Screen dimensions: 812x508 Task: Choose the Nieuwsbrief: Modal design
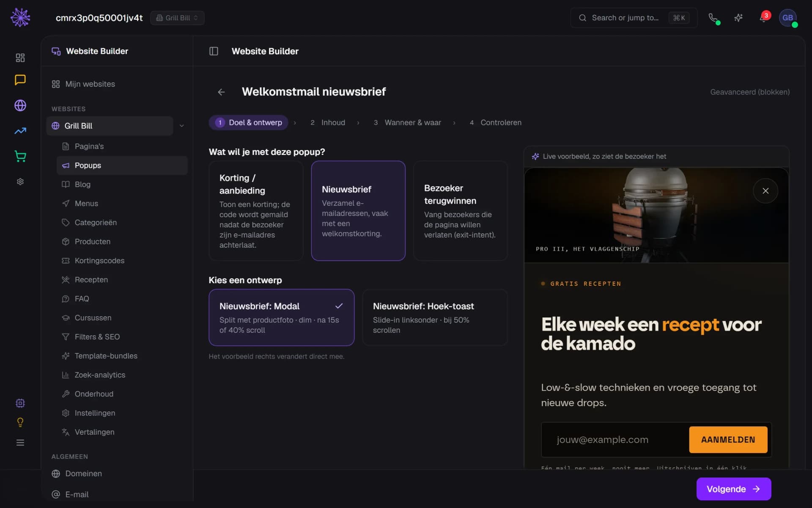click(281, 317)
